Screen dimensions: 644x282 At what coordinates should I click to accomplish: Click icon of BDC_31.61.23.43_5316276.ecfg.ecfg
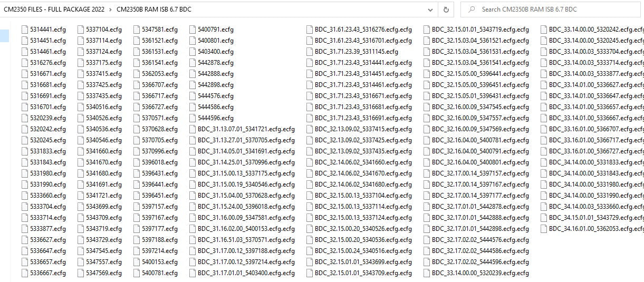pos(309,30)
